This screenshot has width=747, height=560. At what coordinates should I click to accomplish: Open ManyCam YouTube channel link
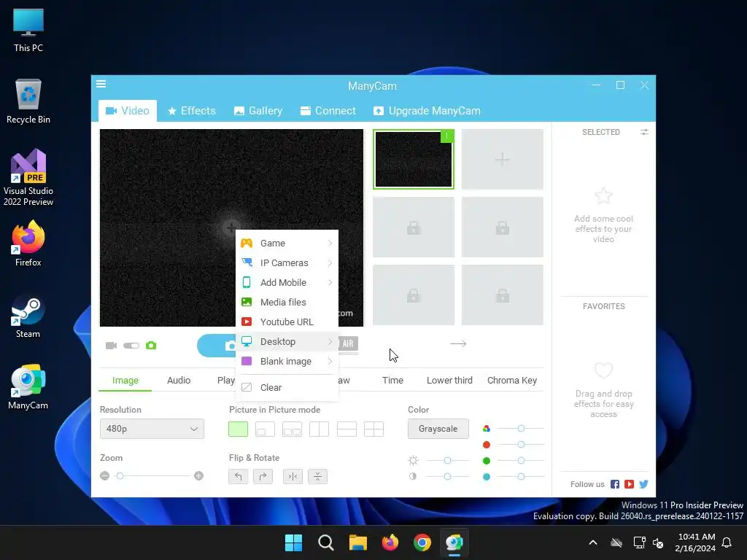(x=630, y=484)
